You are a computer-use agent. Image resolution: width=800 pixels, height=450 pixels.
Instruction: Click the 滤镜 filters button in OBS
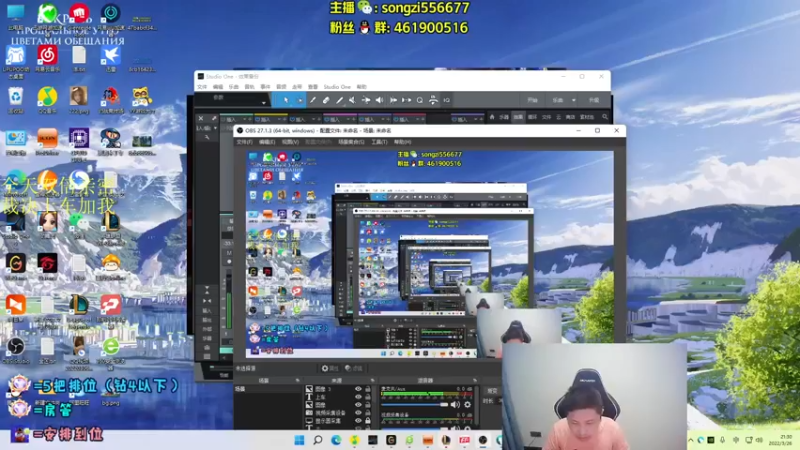point(353,368)
